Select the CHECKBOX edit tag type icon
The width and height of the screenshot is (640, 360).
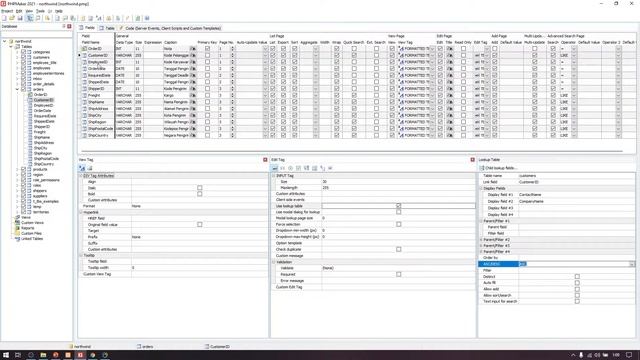[x=298, y=168]
